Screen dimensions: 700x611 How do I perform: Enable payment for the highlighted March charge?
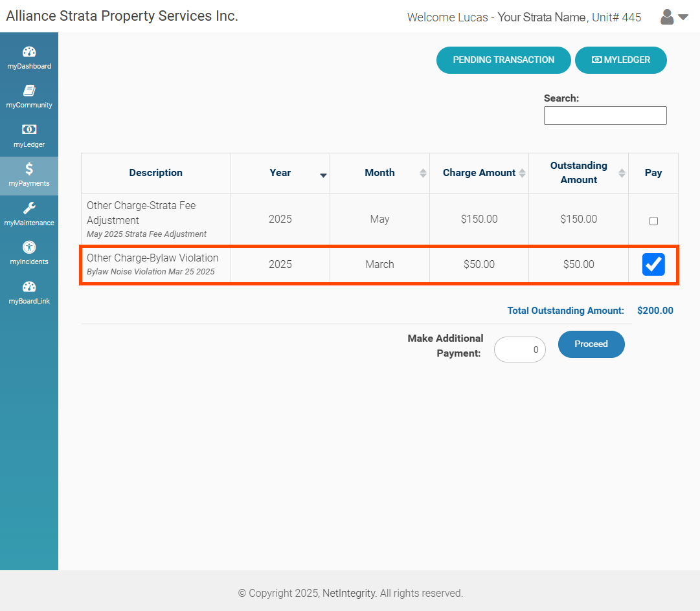[x=653, y=264]
